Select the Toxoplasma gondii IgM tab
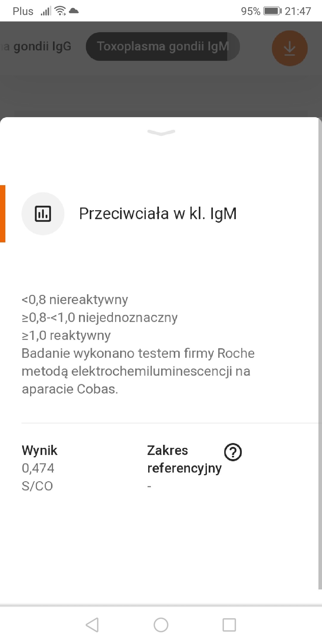 pos(162,47)
